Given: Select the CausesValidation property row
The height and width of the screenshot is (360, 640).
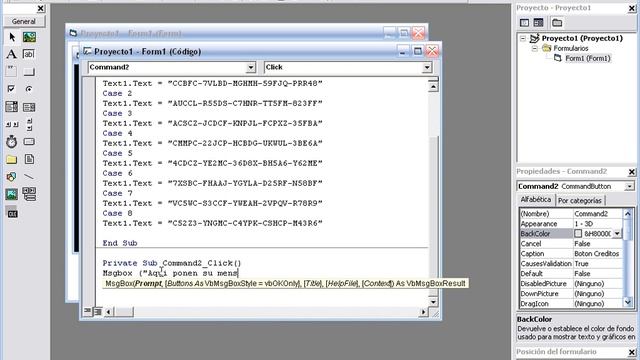Looking at the screenshot, I should click(x=571, y=264).
